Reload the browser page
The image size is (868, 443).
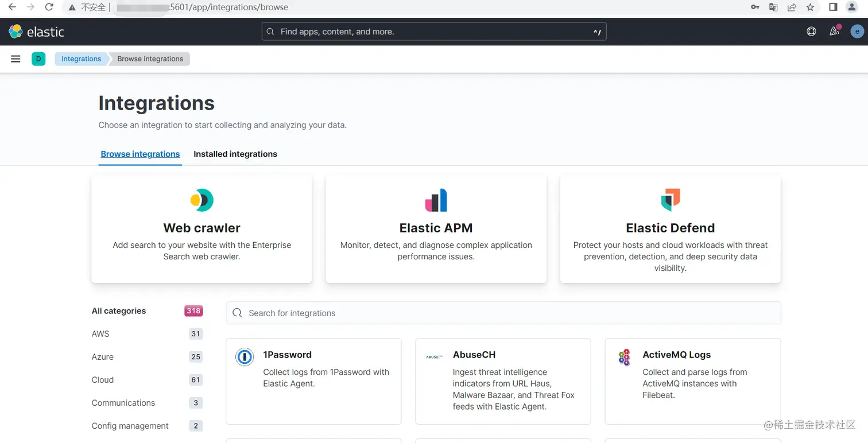[49, 7]
